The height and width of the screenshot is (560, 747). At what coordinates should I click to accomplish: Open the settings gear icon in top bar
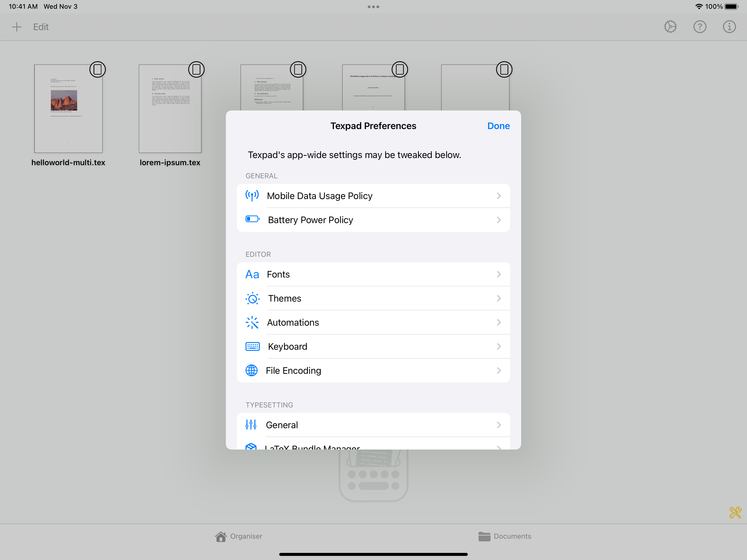pyautogui.click(x=670, y=27)
